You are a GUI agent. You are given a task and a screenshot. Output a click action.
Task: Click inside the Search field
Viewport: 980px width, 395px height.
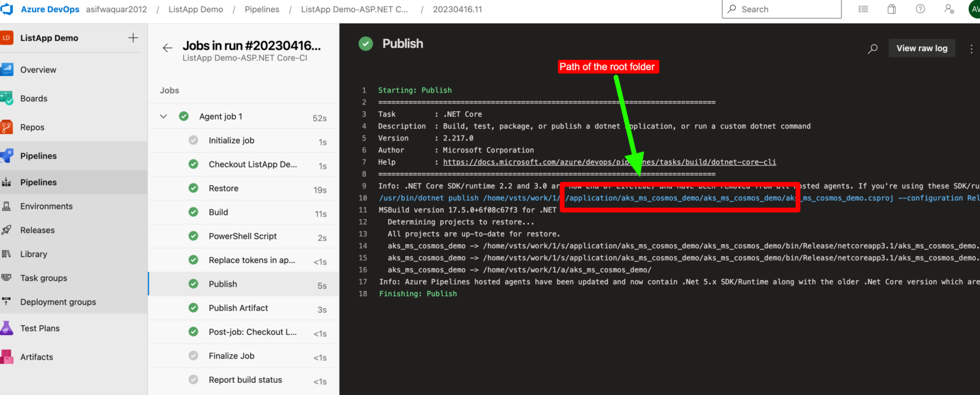782,9
